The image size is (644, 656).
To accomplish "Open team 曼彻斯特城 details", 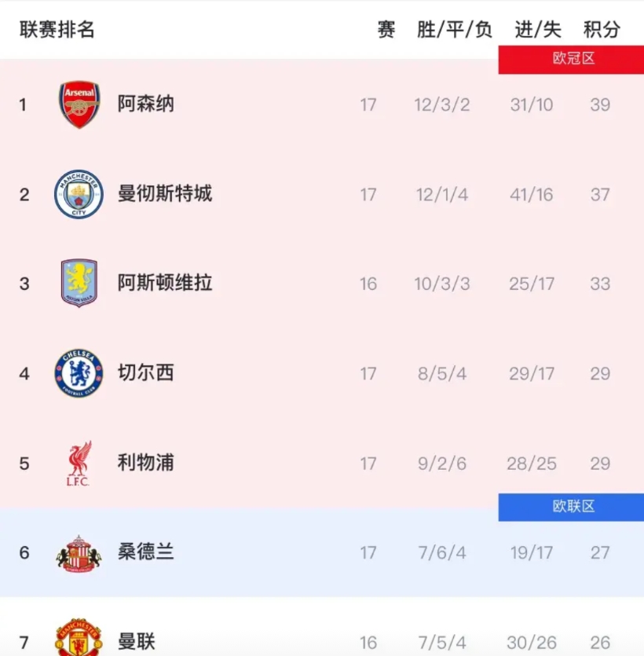I will point(165,194).
